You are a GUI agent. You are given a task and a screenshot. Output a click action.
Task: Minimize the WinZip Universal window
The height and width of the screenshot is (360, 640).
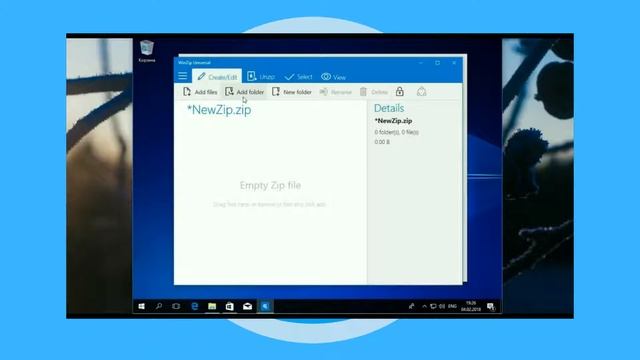(421, 63)
